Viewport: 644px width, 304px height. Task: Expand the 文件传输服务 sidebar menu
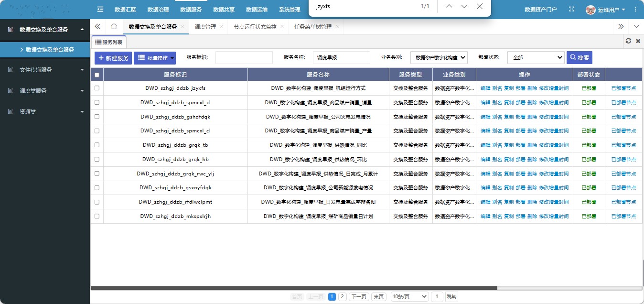[x=45, y=70]
